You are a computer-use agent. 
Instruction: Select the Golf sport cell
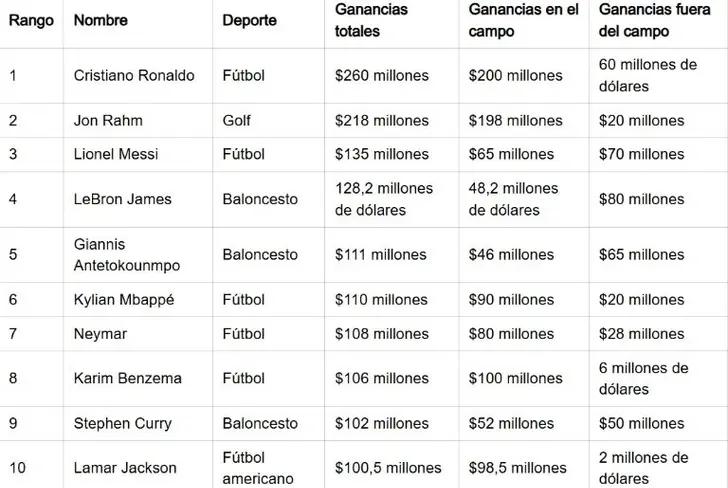(237, 121)
